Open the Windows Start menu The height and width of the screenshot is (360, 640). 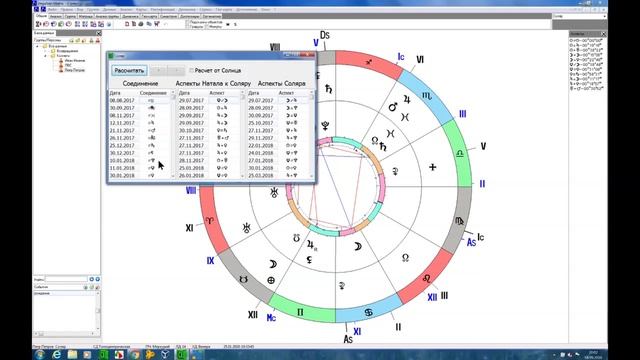click(x=40, y=354)
